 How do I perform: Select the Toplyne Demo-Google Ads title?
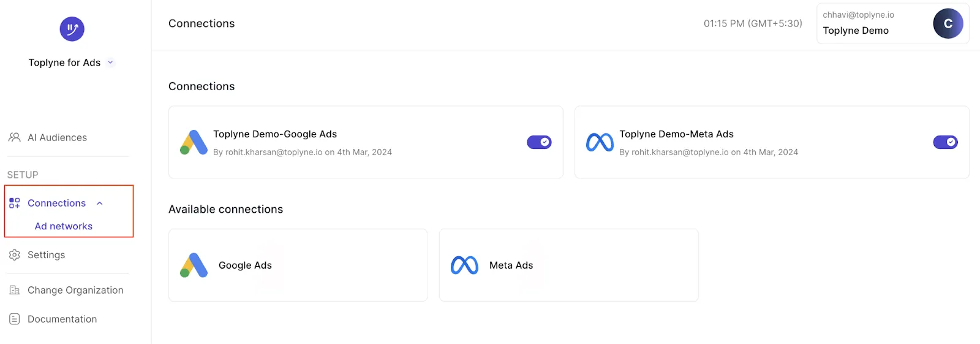275,134
